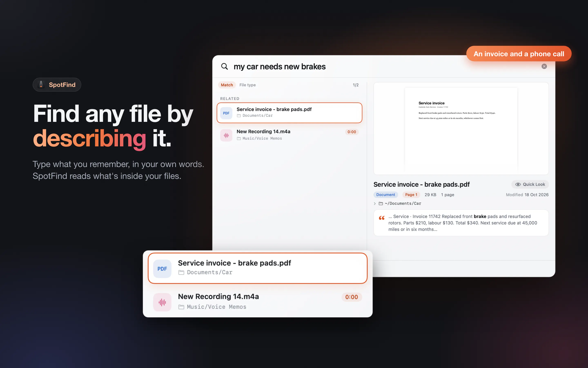Select New Recording 14.m4a in the RELATED list
The image size is (588, 368).
point(289,135)
